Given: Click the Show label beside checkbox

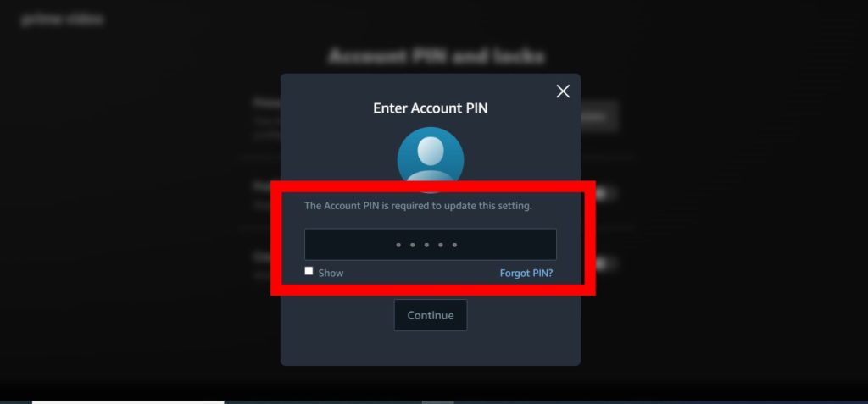Looking at the screenshot, I should click(331, 273).
